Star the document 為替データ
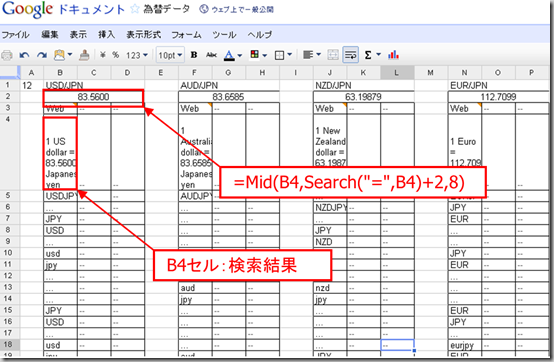Image resolution: width=554 pixels, height=362 pixels. point(135,9)
